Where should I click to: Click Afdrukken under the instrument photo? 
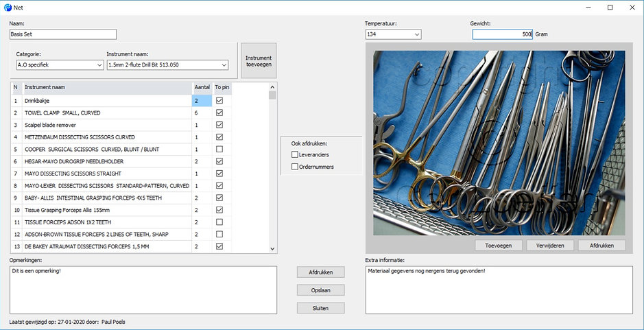(601, 246)
